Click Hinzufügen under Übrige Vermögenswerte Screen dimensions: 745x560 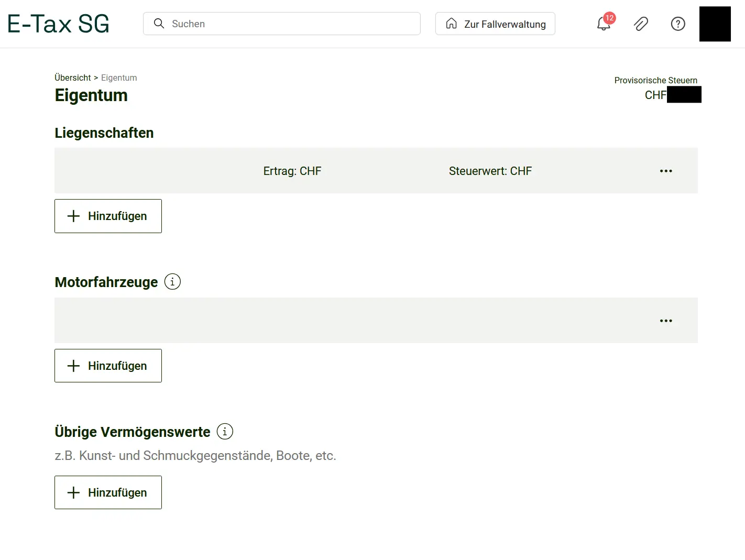[108, 492]
